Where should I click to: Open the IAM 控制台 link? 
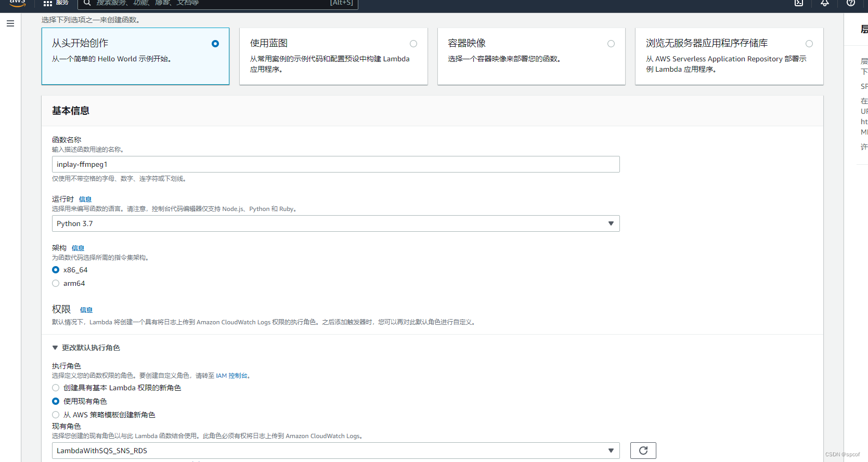tap(231, 376)
